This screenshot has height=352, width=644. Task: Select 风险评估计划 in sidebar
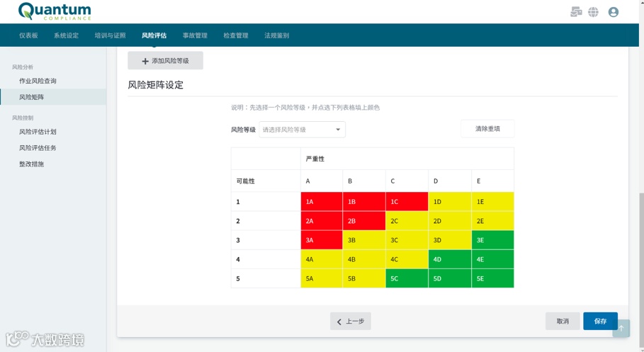pyautogui.click(x=53, y=132)
